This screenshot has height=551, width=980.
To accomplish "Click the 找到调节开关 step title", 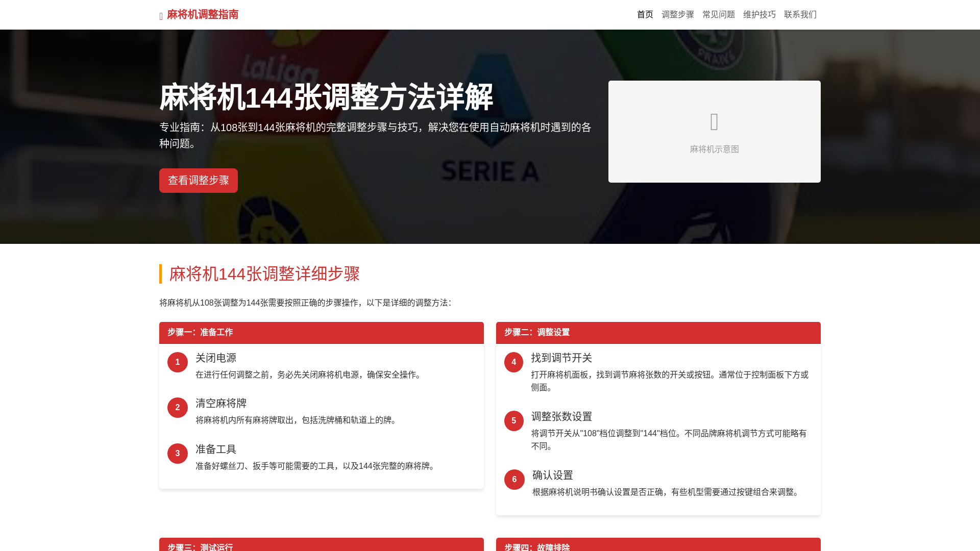I will (561, 358).
